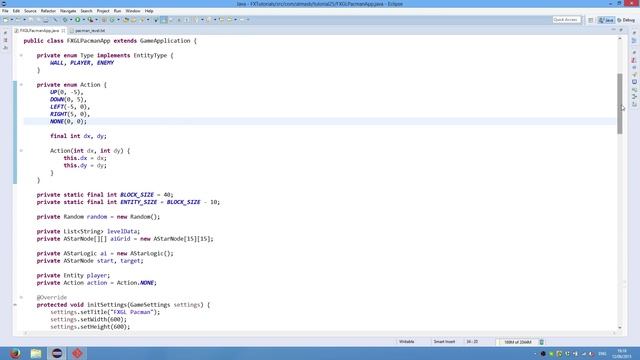Click the Open Perspective icon
The width and height of the screenshot is (640, 360).
(x=591, y=20)
